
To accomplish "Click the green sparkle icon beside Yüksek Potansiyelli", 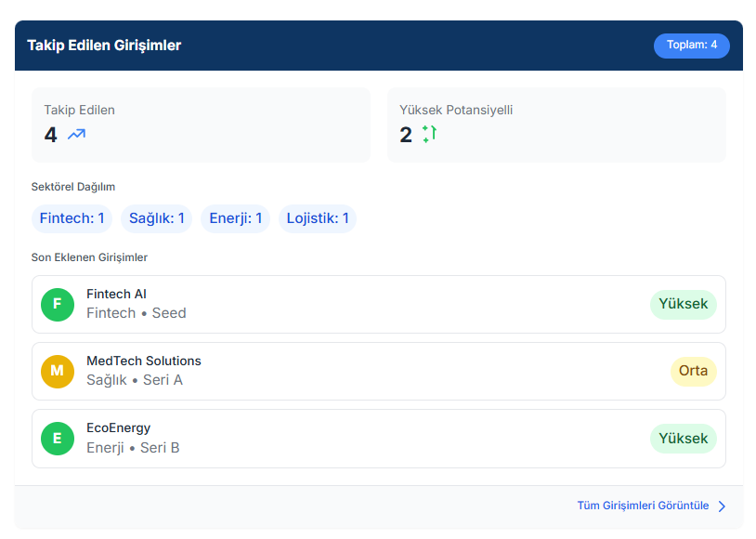I will (429, 134).
